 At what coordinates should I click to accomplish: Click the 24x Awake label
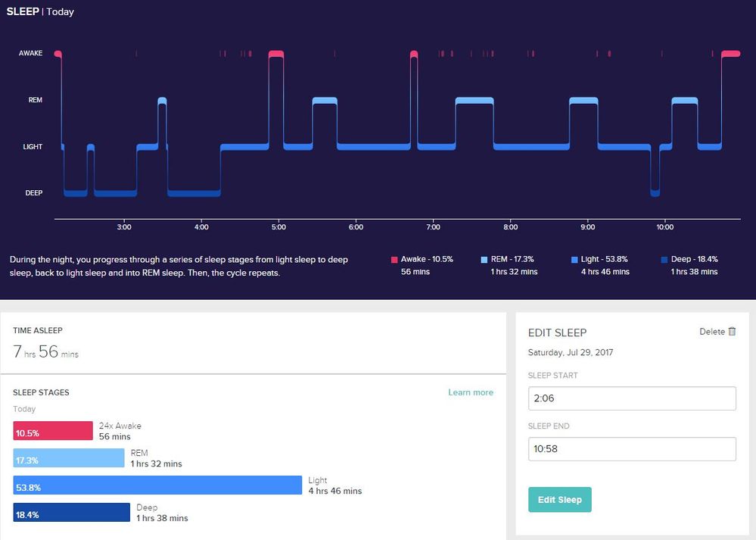pyautogui.click(x=120, y=426)
